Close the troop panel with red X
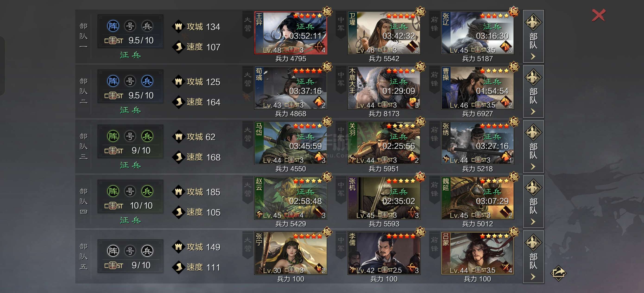The width and height of the screenshot is (644, 293). 599,16
